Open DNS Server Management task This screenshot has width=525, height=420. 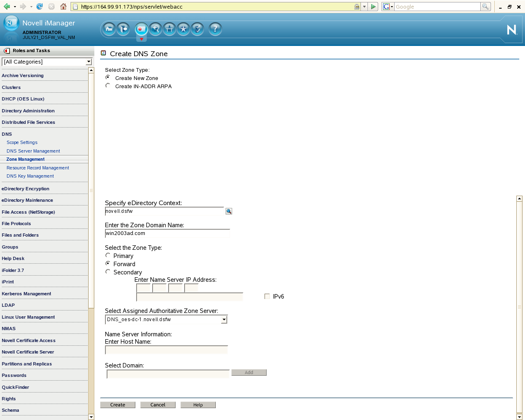pyautogui.click(x=33, y=151)
